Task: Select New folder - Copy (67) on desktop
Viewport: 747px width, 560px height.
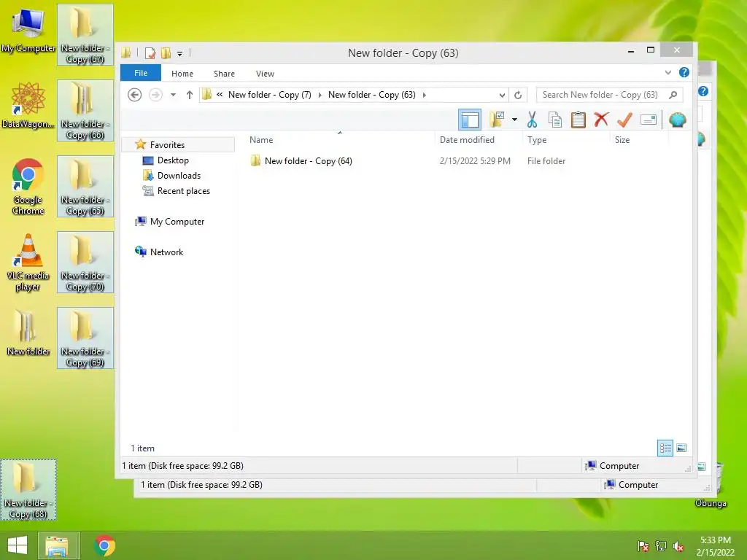Action: pos(85,34)
